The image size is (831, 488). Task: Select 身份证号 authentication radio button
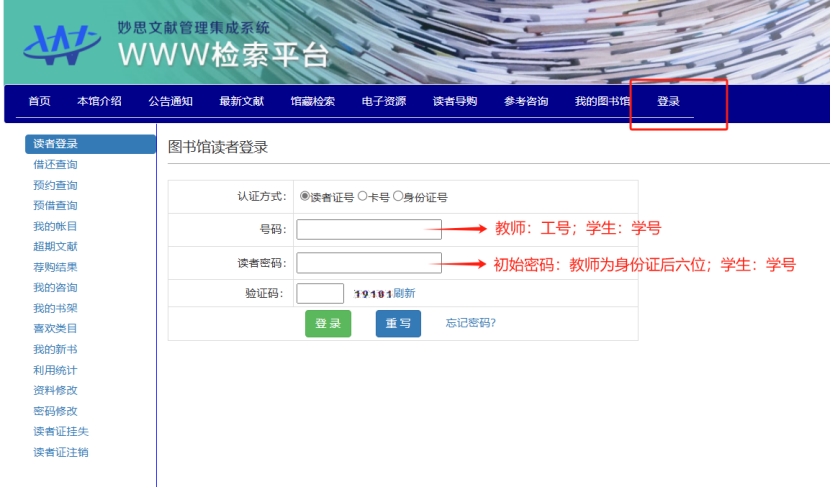(398, 197)
